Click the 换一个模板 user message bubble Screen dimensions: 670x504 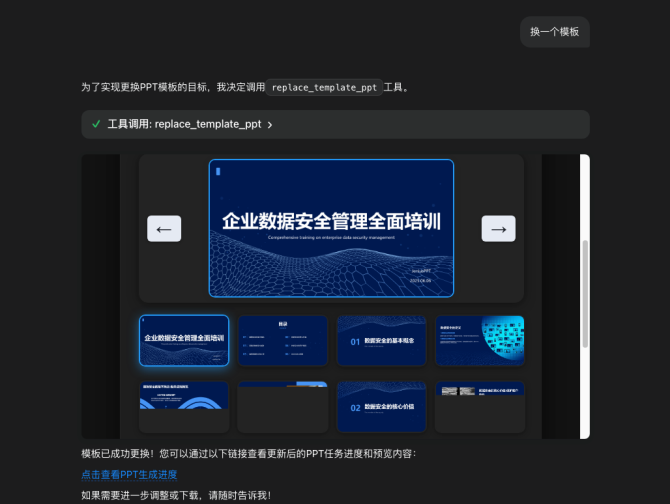(x=555, y=32)
